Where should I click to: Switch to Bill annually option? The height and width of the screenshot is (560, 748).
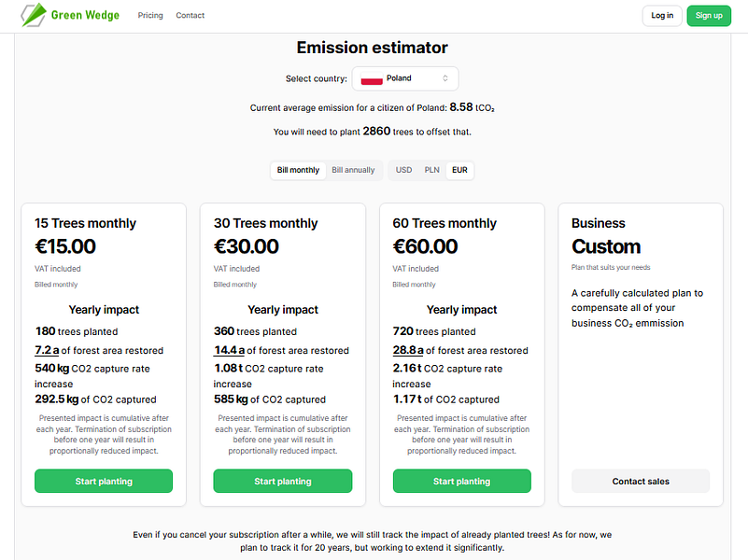pyautogui.click(x=353, y=170)
